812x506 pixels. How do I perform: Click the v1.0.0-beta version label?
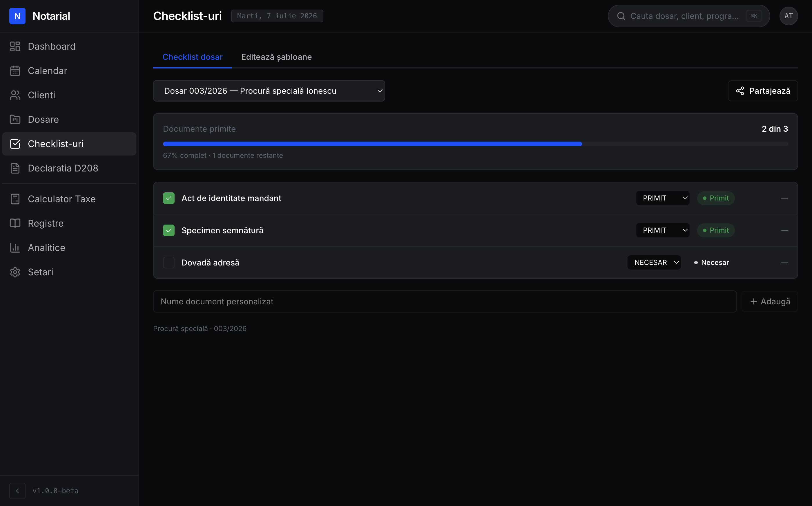tap(55, 491)
